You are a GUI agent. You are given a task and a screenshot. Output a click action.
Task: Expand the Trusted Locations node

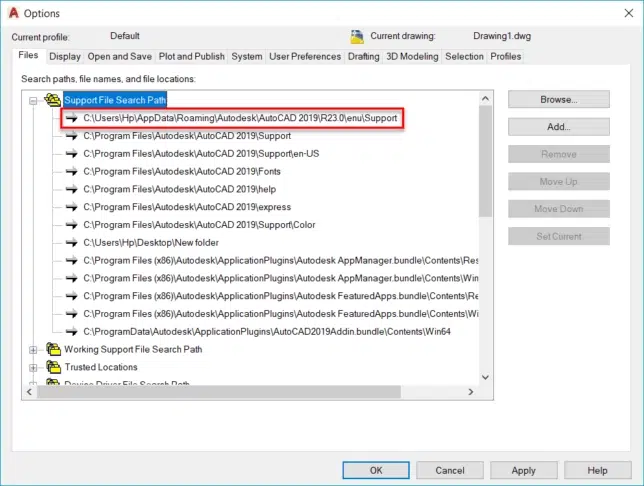point(33,367)
